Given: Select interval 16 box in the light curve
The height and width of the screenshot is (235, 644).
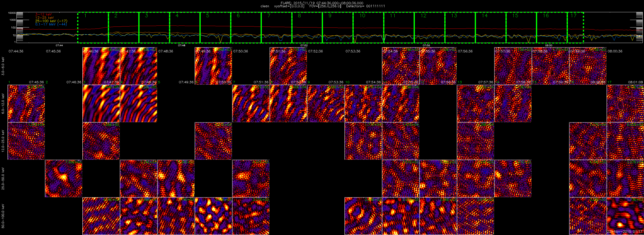Looking at the screenshot, I should 552,27.
